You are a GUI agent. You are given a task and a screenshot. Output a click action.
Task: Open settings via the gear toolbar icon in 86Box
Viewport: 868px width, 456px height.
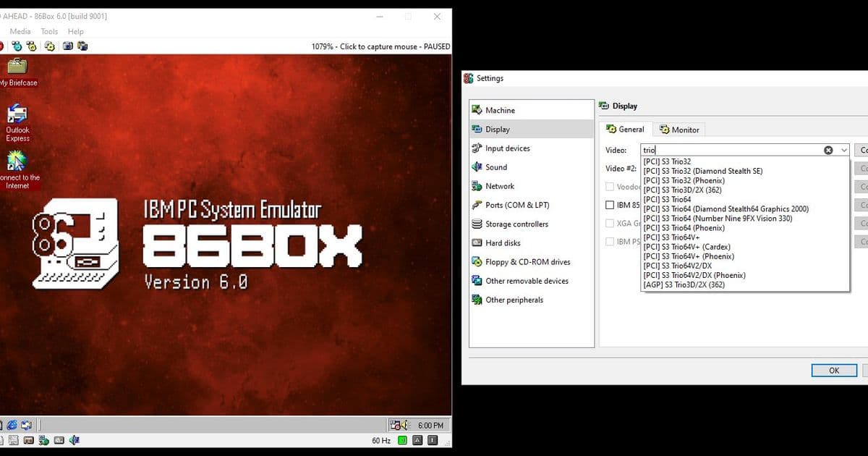coord(49,46)
